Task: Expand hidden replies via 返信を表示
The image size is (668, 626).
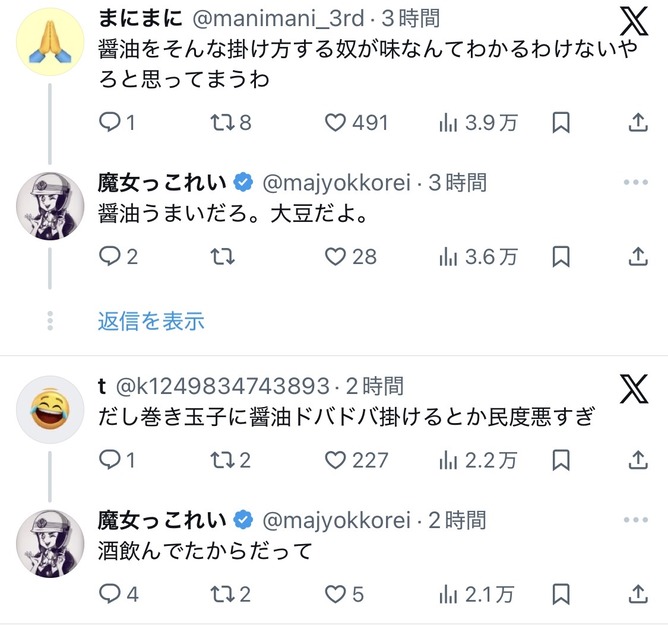Action: click(x=151, y=321)
